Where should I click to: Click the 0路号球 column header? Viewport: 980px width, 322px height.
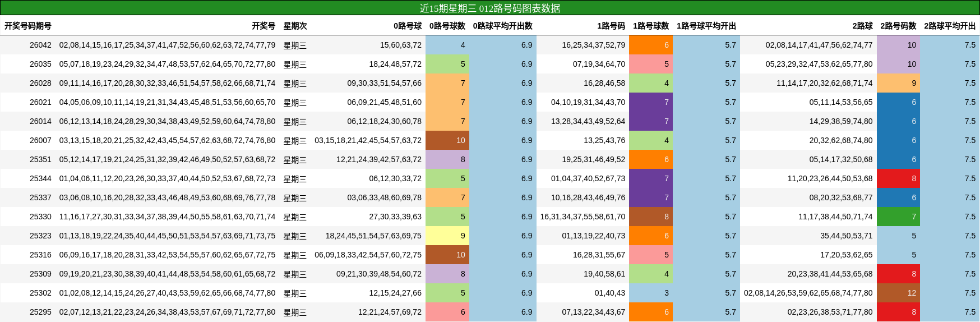408,26
